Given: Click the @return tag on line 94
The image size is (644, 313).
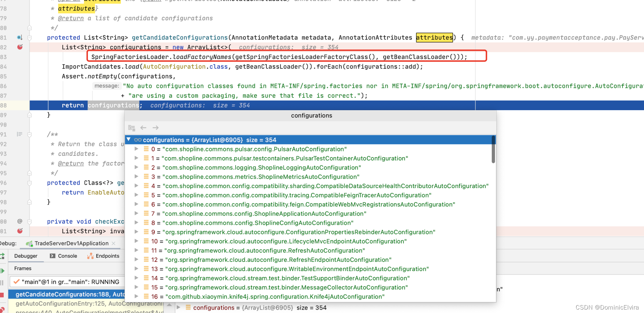Looking at the screenshot, I should pos(71,163).
